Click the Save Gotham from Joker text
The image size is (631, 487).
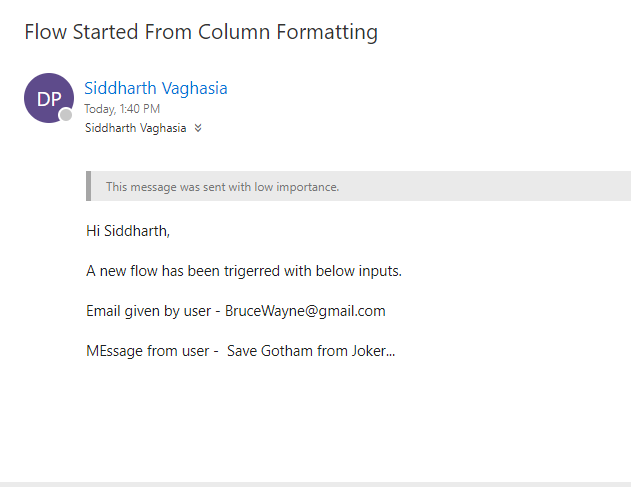pos(311,351)
